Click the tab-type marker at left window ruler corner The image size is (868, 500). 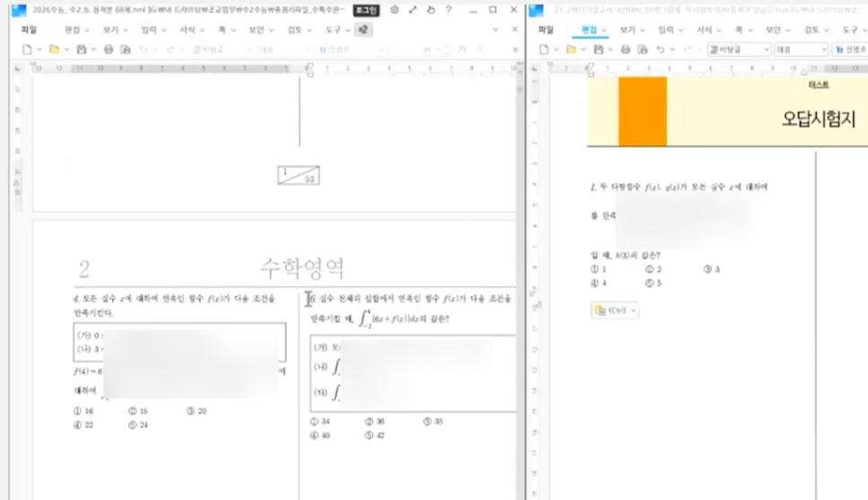18,68
